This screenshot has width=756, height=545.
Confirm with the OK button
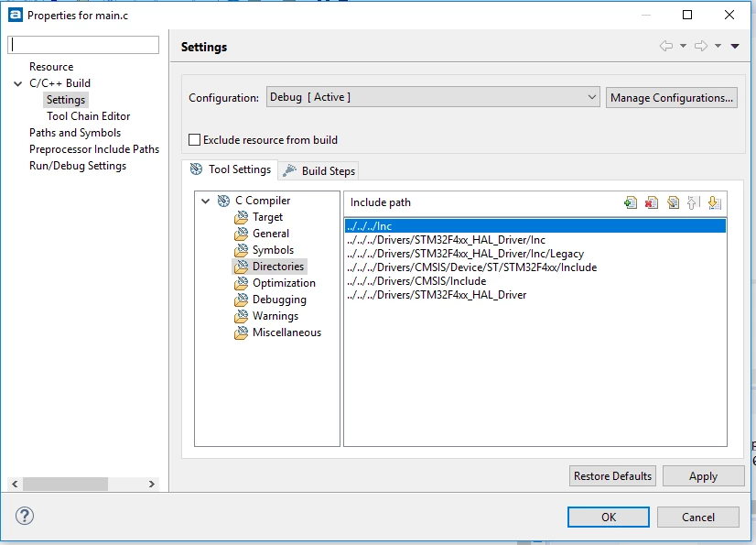609,517
